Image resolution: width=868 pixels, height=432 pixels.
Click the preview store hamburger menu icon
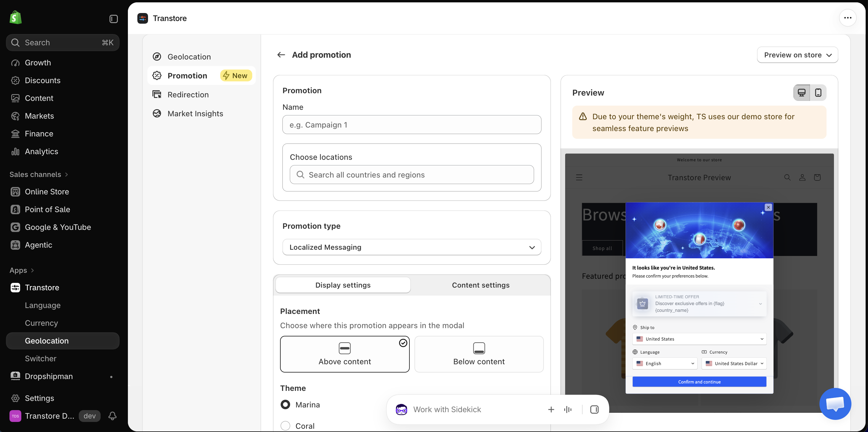[x=579, y=178]
